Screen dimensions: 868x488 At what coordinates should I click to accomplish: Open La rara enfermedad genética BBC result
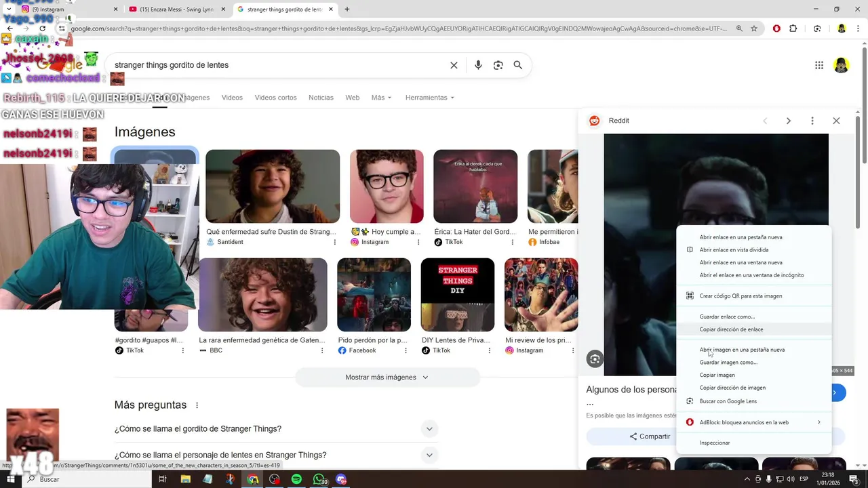tap(262, 295)
